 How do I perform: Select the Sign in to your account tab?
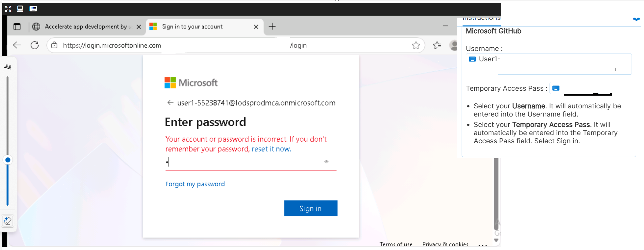(193, 27)
